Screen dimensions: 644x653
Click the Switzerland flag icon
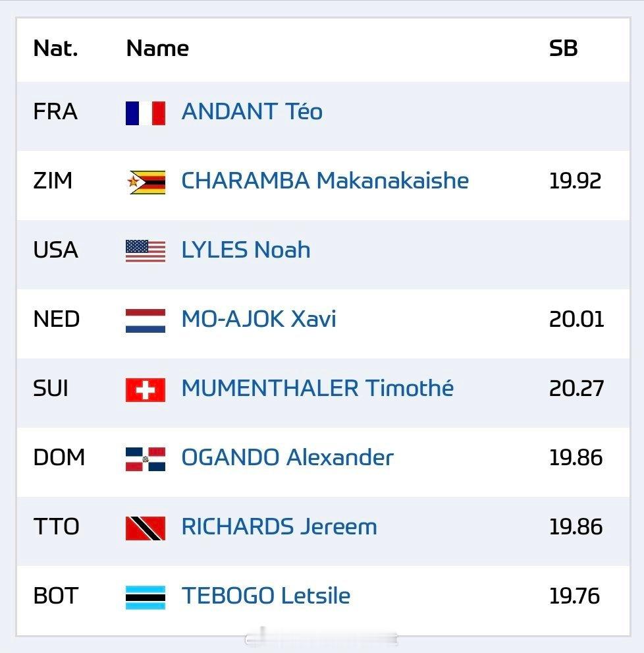[x=146, y=390]
